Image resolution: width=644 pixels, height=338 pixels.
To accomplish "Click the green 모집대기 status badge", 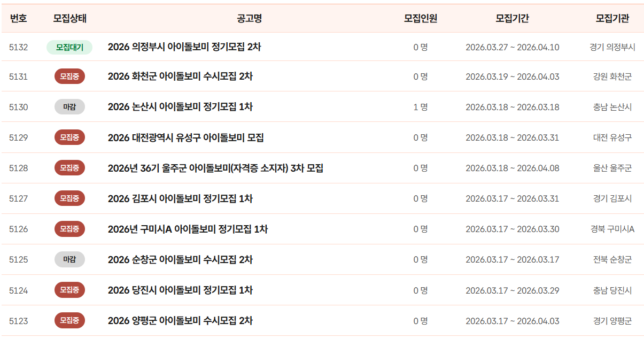I will coord(69,47).
